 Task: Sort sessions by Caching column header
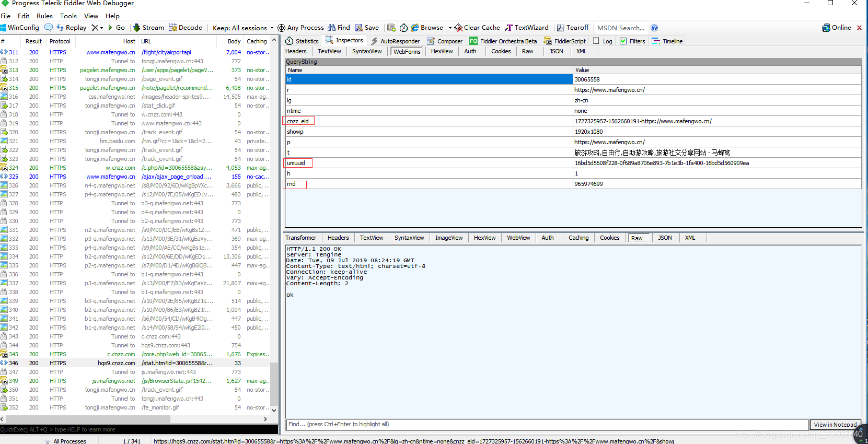tap(257, 41)
